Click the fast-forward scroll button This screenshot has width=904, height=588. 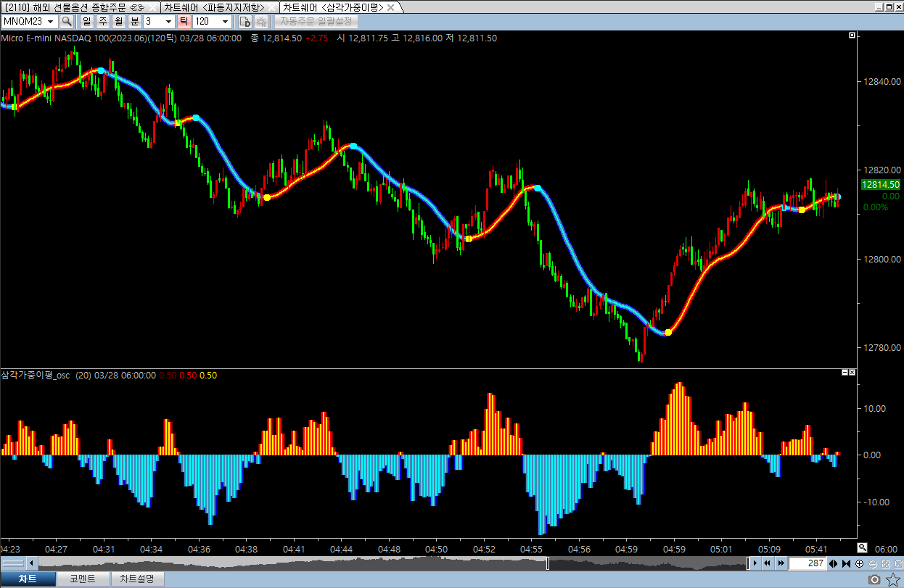click(781, 563)
